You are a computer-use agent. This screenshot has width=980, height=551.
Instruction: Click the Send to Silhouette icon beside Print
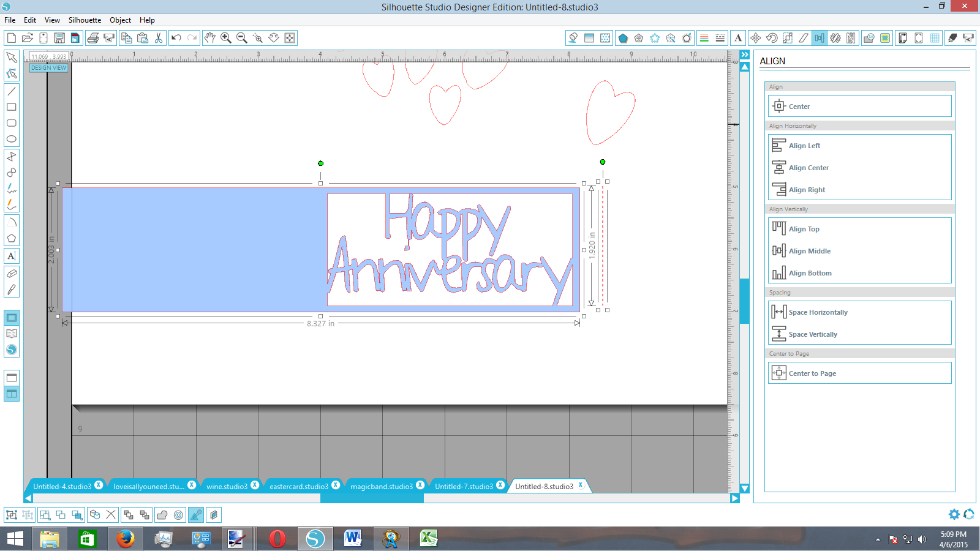[109, 38]
